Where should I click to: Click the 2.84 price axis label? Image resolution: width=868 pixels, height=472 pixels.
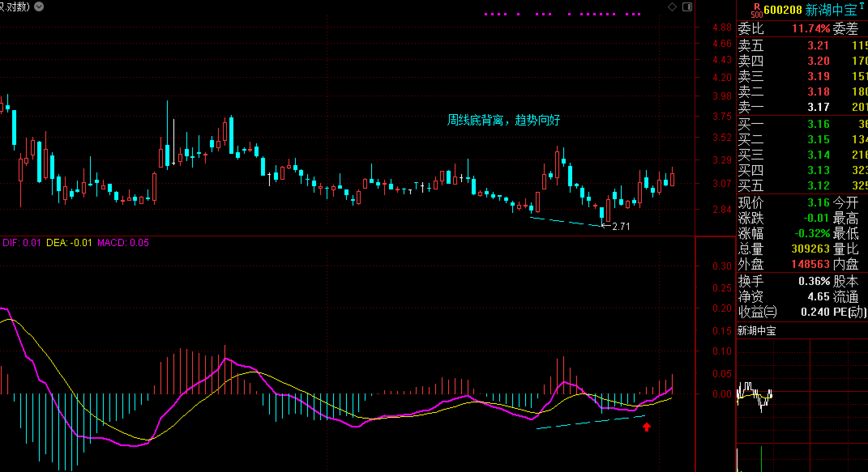pyautogui.click(x=722, y=209)
